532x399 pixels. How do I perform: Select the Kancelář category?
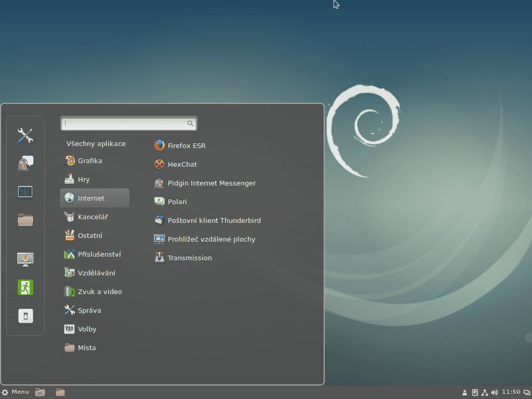pyautogui.click(x=92, y=217)
